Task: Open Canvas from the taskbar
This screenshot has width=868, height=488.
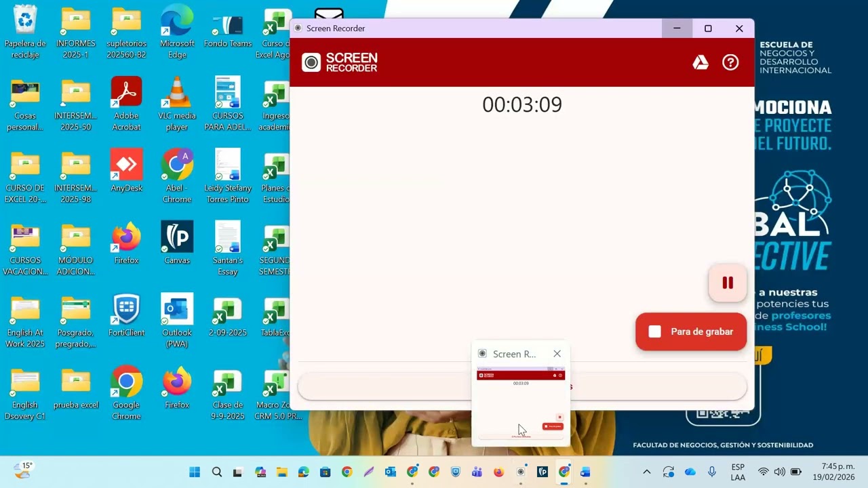Action: (542, 472)
